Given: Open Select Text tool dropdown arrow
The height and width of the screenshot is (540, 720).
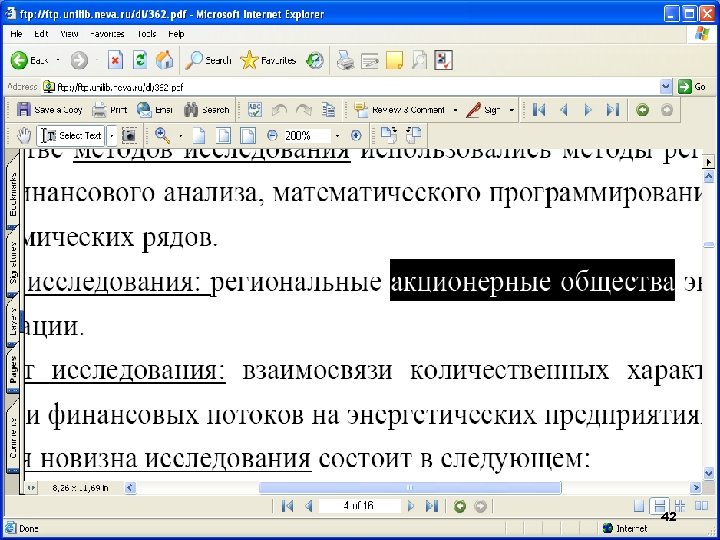Looking at the screenshot, I should 111,135.
